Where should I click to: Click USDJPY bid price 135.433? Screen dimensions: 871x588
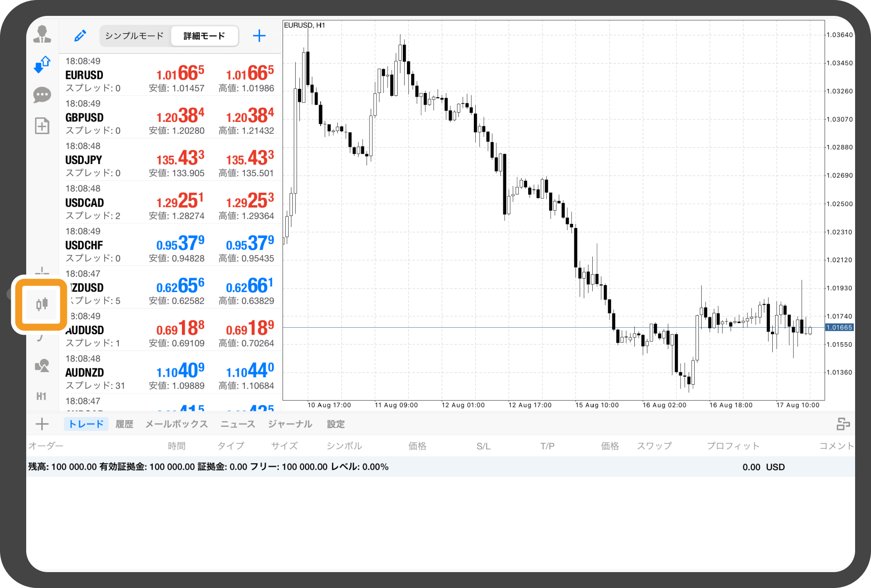tap(180, 158)
